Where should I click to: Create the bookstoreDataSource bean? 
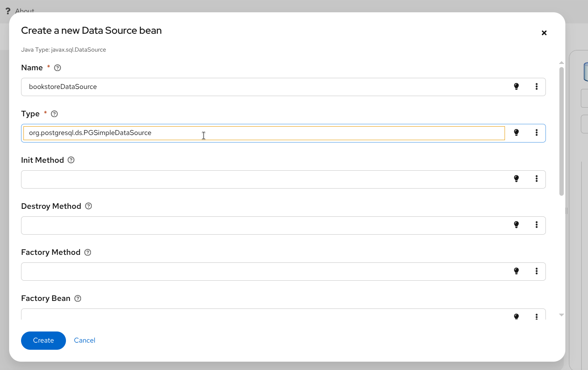click(x=43, y=340)
